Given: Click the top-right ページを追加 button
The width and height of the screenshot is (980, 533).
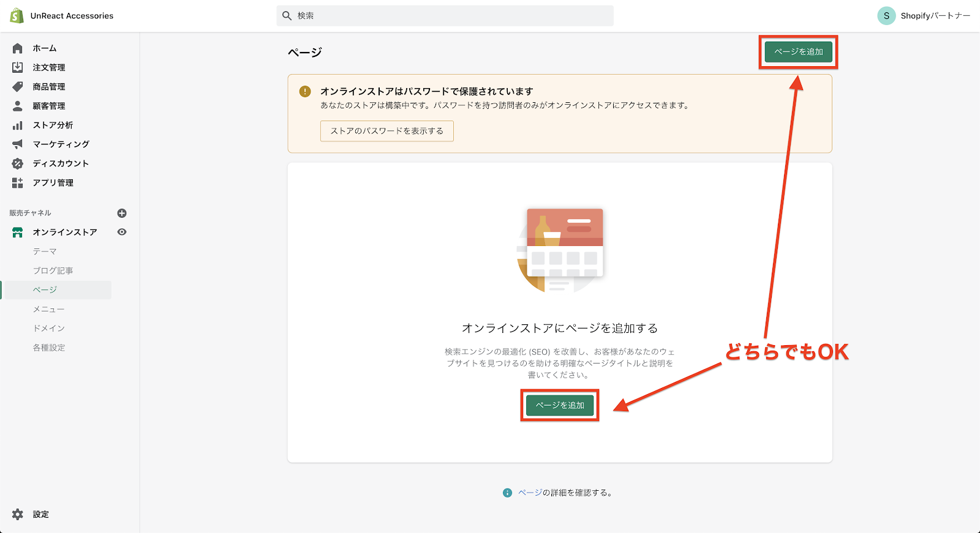Looking at the screenshot, I should (798, 52).
